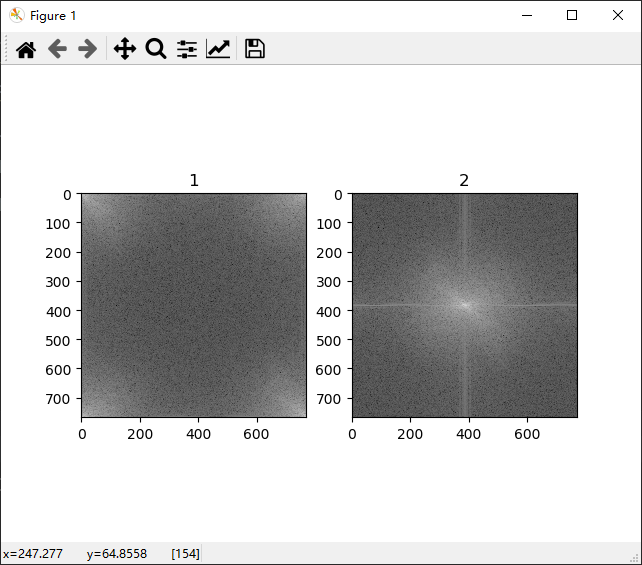
Task: Click x-axis tick 200 on subplot 1
Action: [140, 434]
